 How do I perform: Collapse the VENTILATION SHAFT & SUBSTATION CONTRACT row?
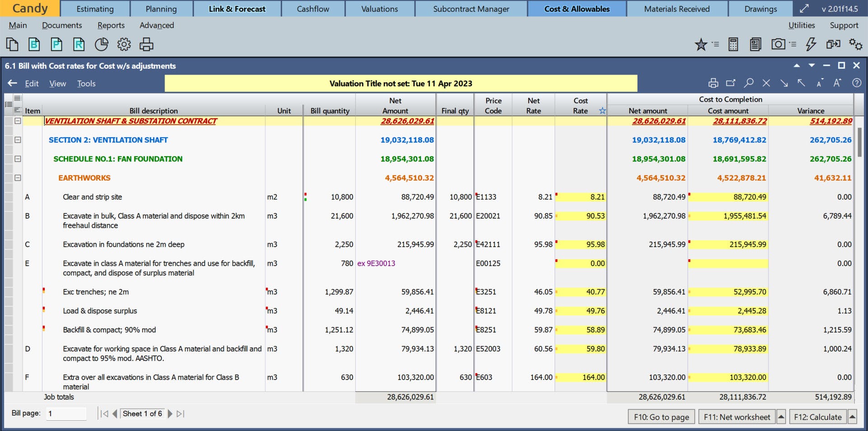pos(18,121)
